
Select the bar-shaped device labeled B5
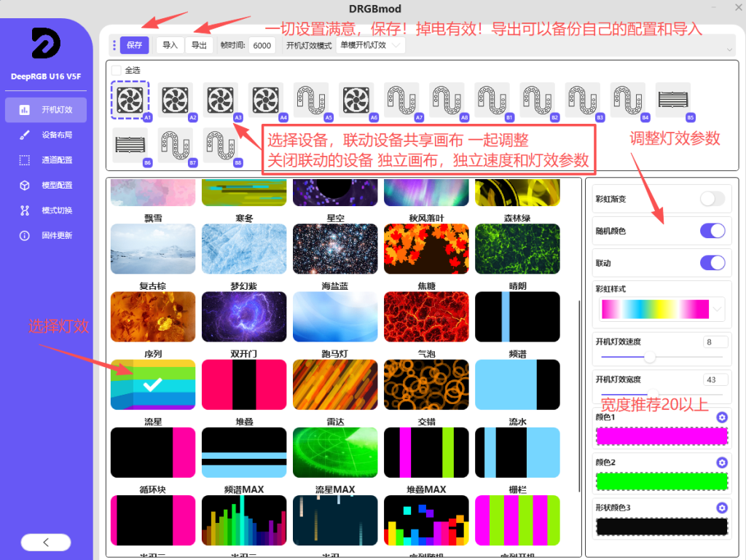672,100
